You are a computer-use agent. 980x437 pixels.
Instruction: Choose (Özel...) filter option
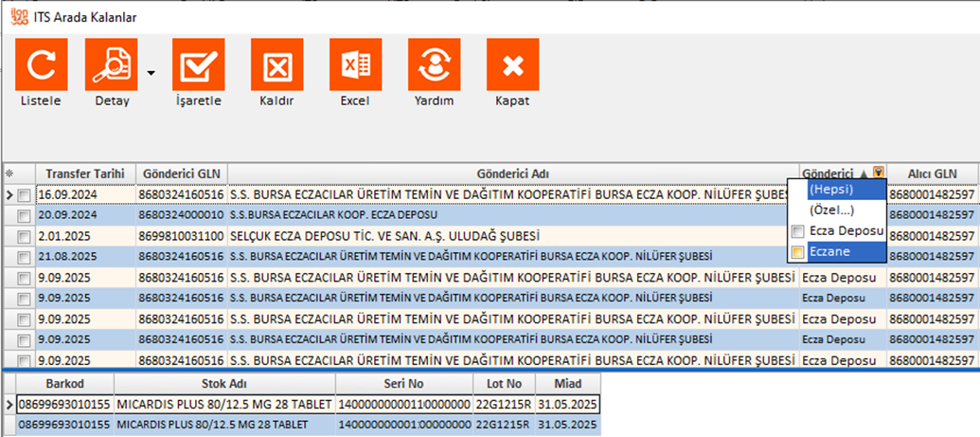coord(834,210)
